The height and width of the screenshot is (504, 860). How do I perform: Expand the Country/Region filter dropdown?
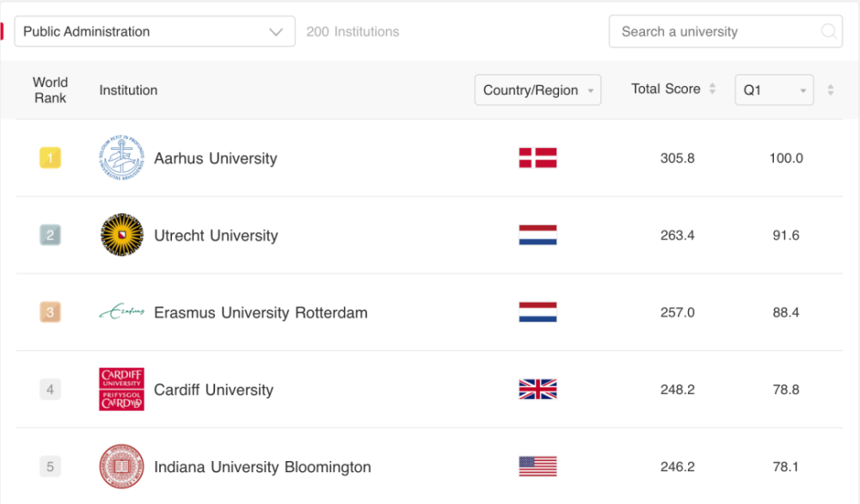pos(537,90)
